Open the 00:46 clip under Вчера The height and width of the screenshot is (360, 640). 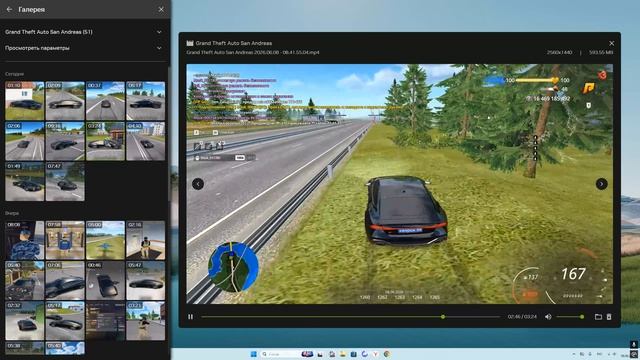(105, 281)
